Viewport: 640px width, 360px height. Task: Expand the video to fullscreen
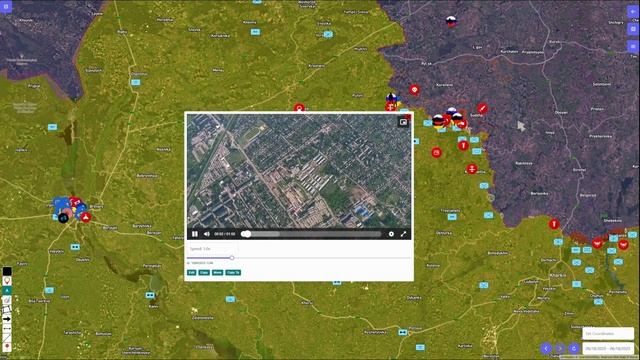pos(403,234)
